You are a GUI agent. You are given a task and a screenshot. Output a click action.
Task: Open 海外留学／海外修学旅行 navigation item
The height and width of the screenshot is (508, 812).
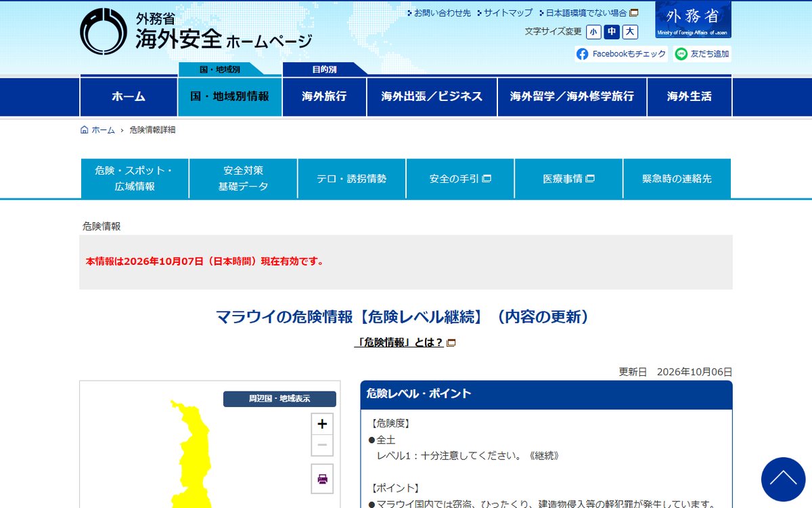(x=572, y=96)
